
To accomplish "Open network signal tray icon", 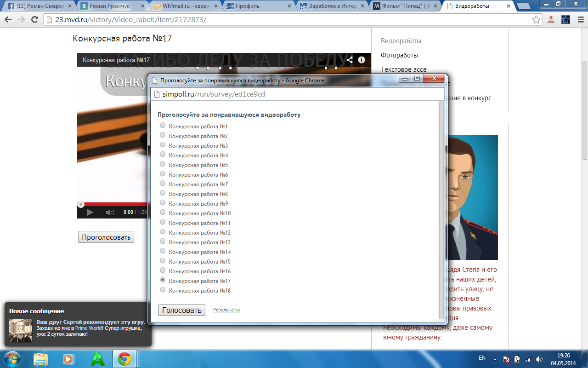I will point(528,359).
